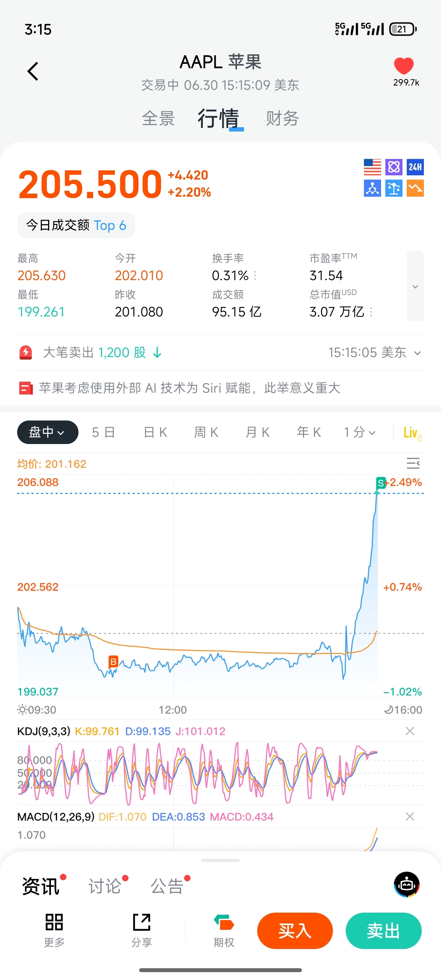
Task: Close the MACD indicator panel
Action: click(410, 816)
